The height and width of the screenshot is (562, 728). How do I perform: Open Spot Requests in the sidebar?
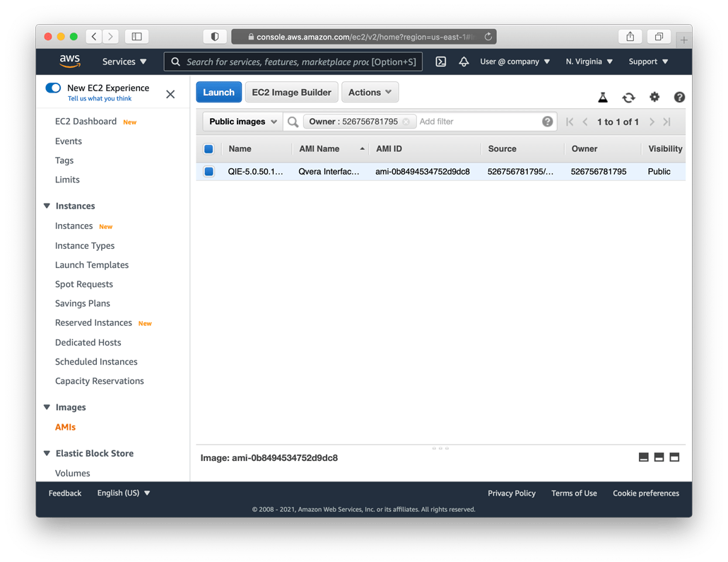(x=84, y=283)
